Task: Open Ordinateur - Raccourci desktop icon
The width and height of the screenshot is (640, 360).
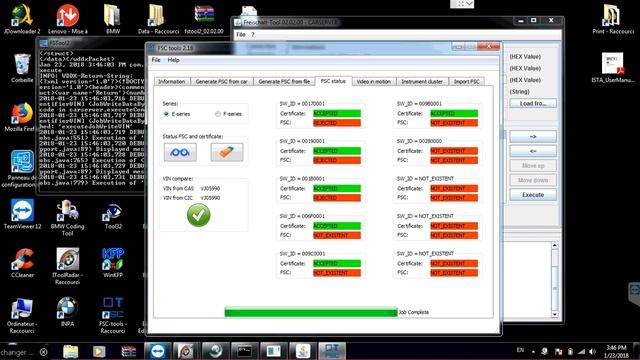Action: 22,315
